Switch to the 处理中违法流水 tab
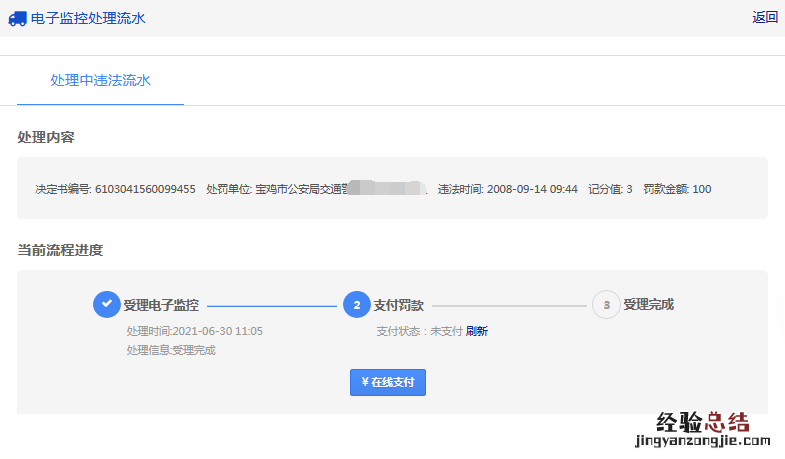This screenshot has width=785, height=459. (x=100, y=80)
